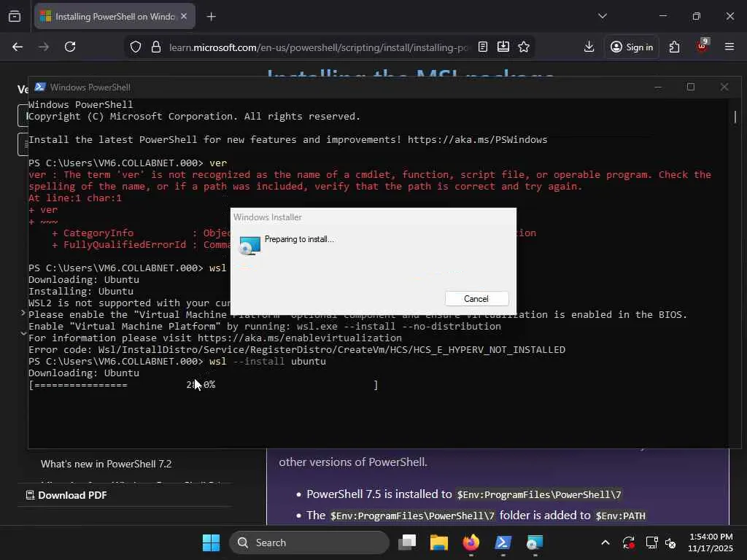747x560 pixels.
Task: Click the $Env:ProgramFiles\PowerShell\7 install path code
Action: [539, 495]
